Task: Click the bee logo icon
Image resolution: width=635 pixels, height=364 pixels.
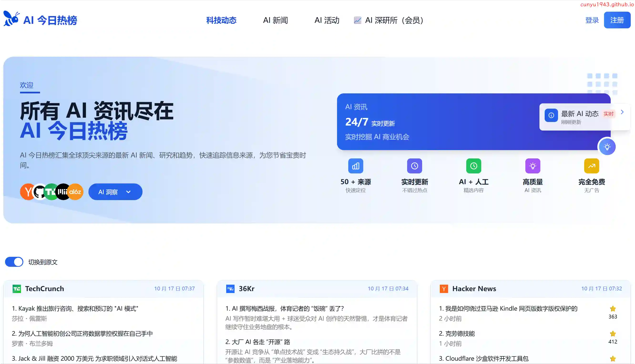Action: 11,19
